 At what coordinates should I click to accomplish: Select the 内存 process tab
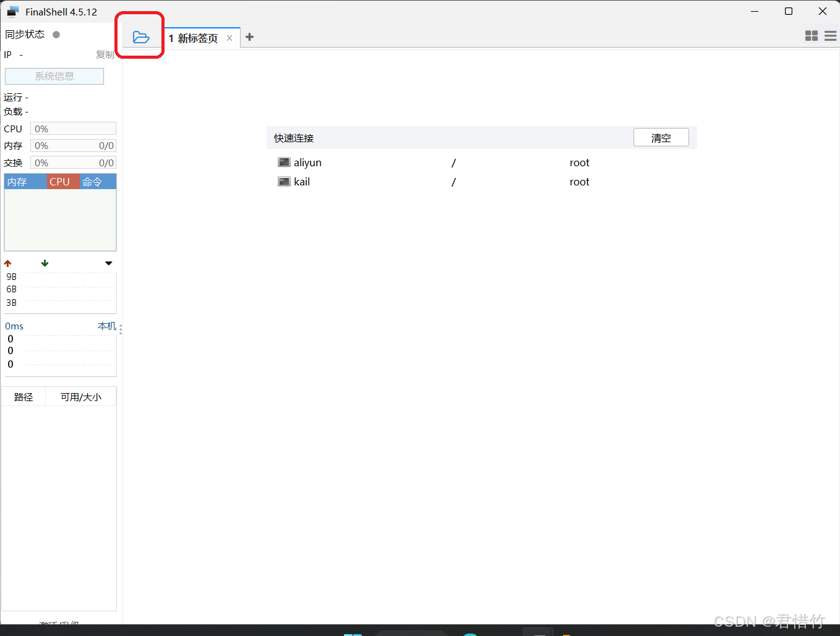coord(25,182)
